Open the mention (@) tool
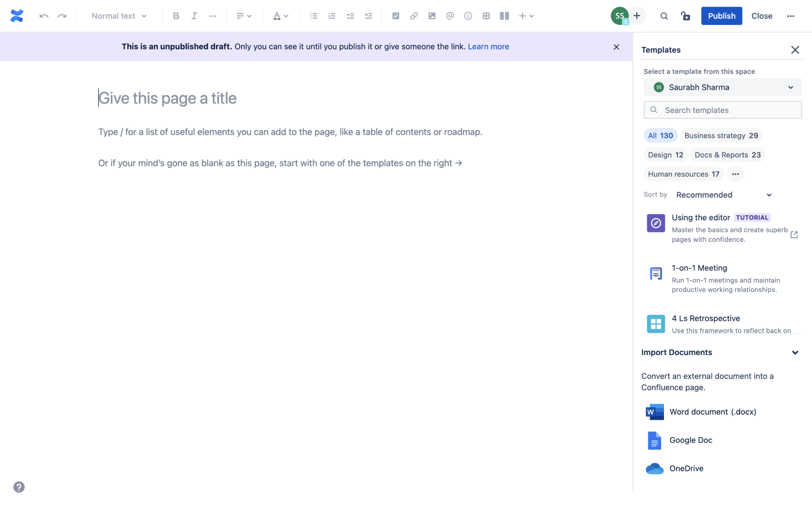812x508 pixels. click(x=450, y=16)
